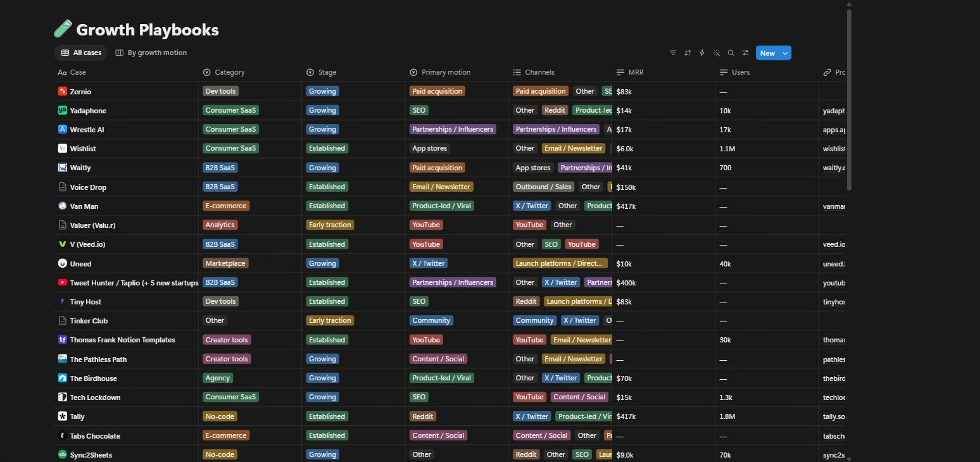
Task: Click Tabs Chocolate E-commerce category tag
Action: click(226, 435)
